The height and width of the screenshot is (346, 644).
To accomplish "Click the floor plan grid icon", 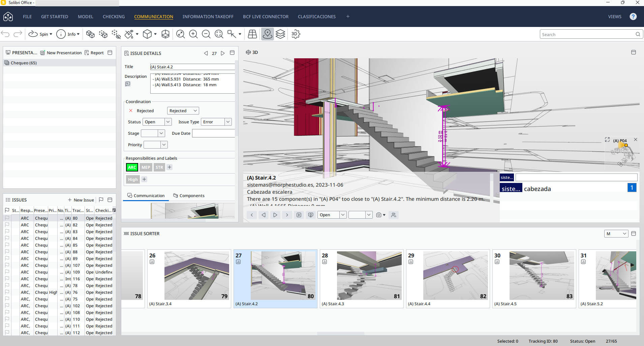I will tap(252, 34).
